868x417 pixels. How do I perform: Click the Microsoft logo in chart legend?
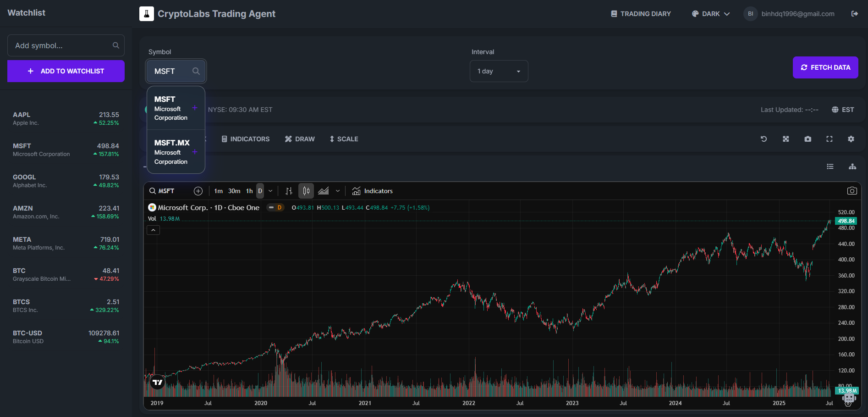[152, 207]
